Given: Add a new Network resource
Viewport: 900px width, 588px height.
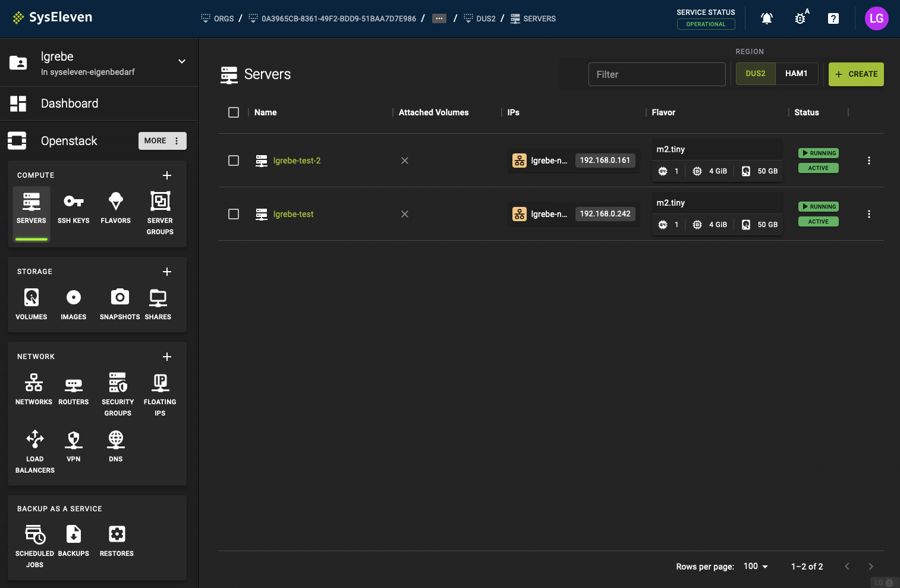Looking at the screenshot, I should 167,357.
